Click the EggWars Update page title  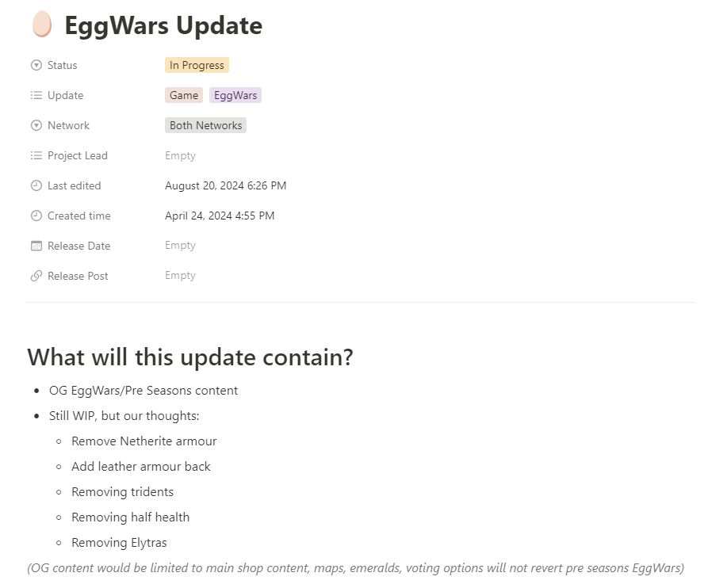point(163,25)
